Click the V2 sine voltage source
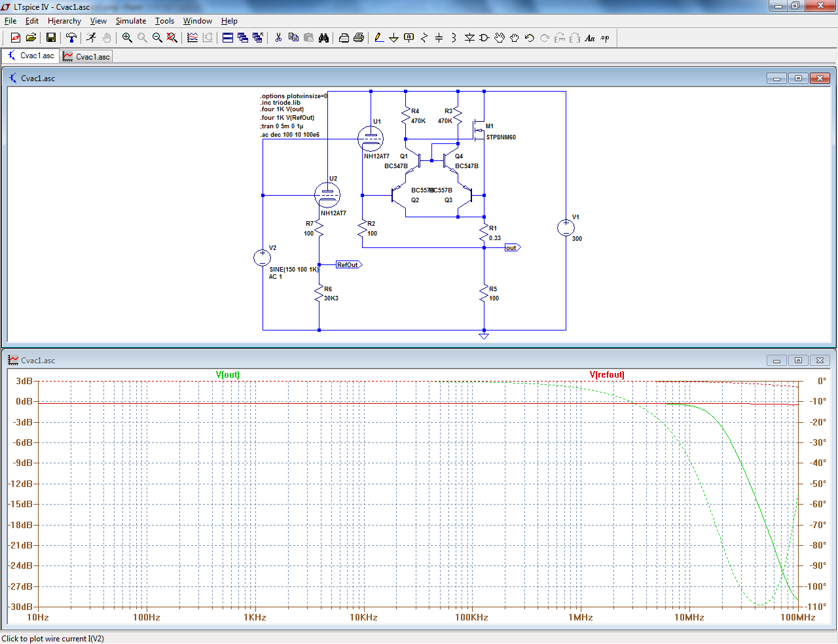Image resolution: width=838 pixels, height=644 pixels. (x=262, y=257)
